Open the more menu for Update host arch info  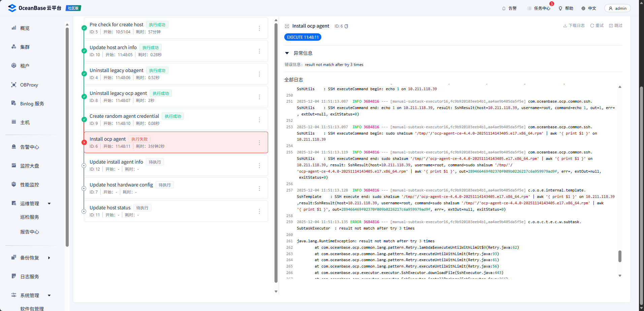pyautogui.click(x=259, y=51)
